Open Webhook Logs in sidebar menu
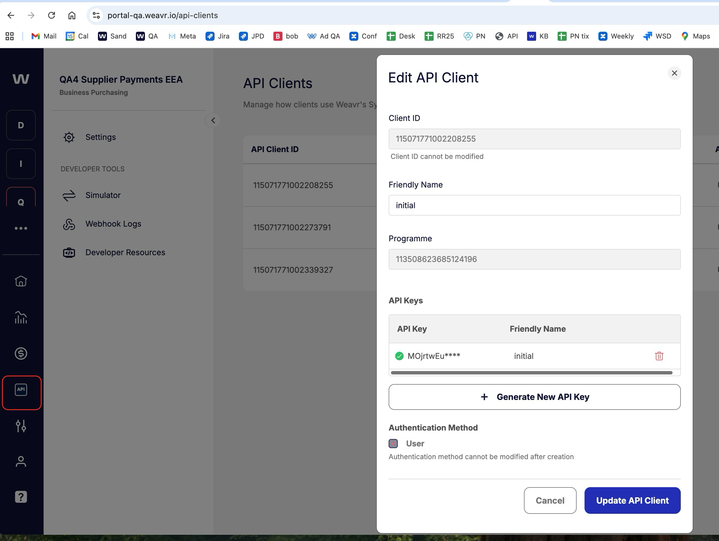 pyautogui.click(x=112, y=224)
